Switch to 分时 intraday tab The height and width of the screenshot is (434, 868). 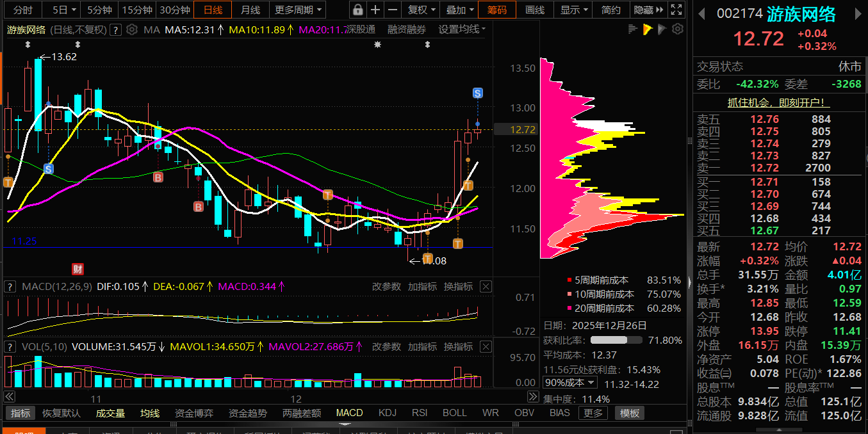(x=22, y=10)
